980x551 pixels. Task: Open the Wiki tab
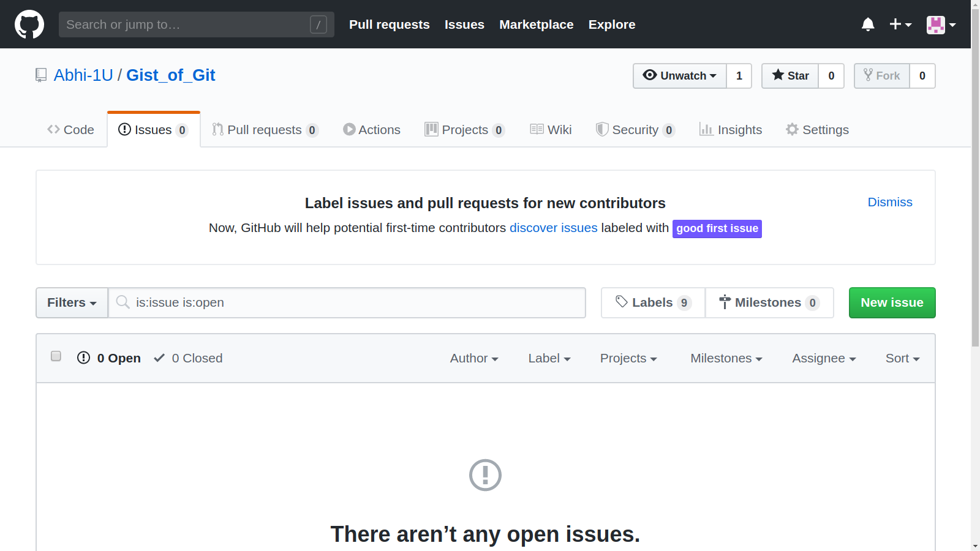[551, 130]
